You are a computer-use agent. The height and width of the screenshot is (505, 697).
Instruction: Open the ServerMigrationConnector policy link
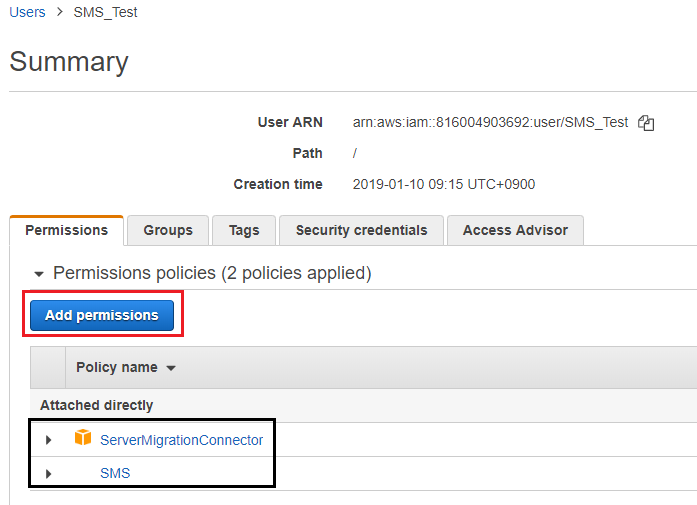coord(181,440)
